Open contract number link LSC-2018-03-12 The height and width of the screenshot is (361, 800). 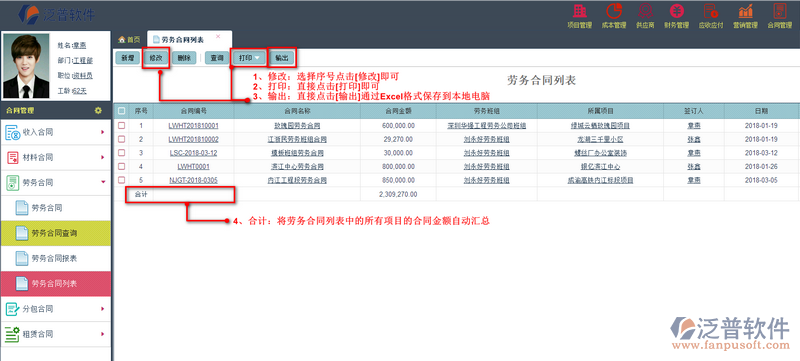193,153
